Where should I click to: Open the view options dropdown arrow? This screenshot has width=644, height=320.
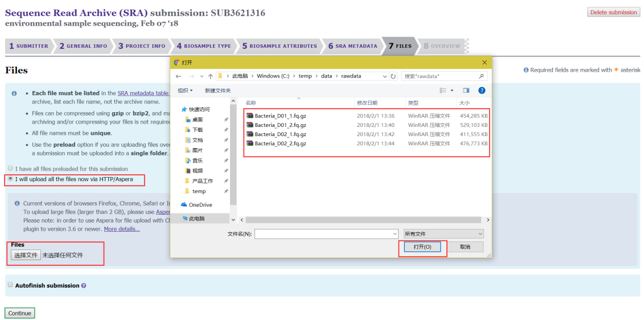pyautogui.click(x=452, y=91)
